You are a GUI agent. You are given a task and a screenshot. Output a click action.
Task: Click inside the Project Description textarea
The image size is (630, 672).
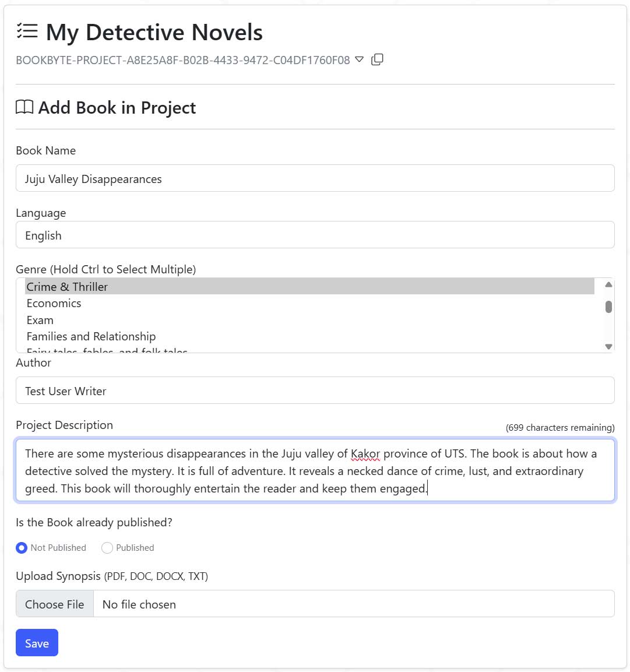pyautogui.click(x=315, y=470)
